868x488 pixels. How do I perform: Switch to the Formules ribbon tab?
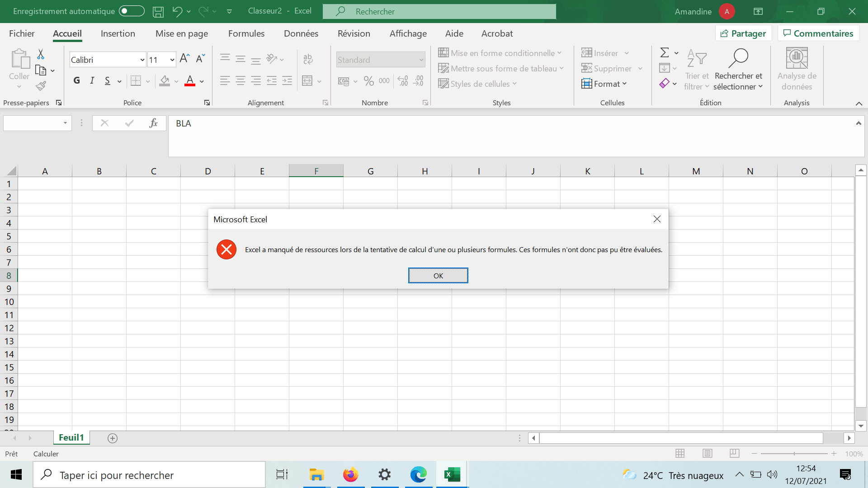[246, 33]
